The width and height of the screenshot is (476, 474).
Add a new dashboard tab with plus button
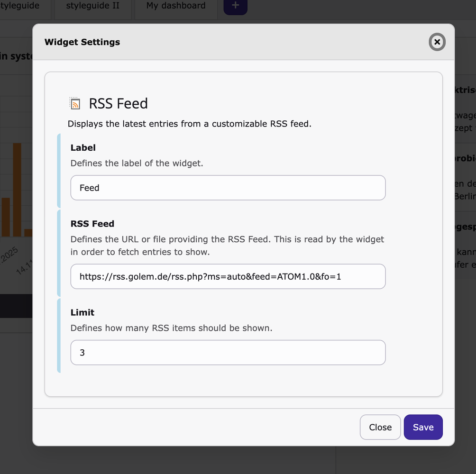pyautogui.click(x=235, y=6)
